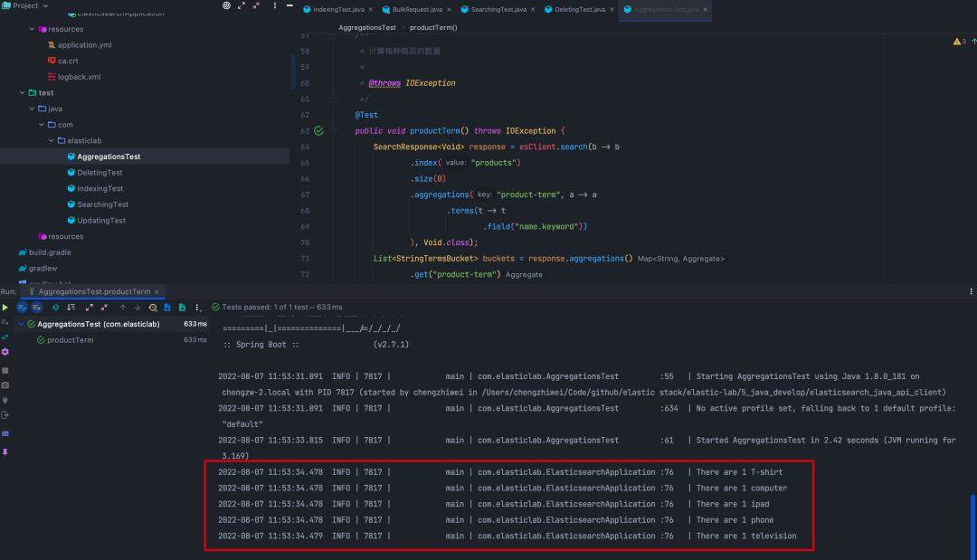Export test results green file icon
Screen dimensions: 977x560
click(182, 307)
